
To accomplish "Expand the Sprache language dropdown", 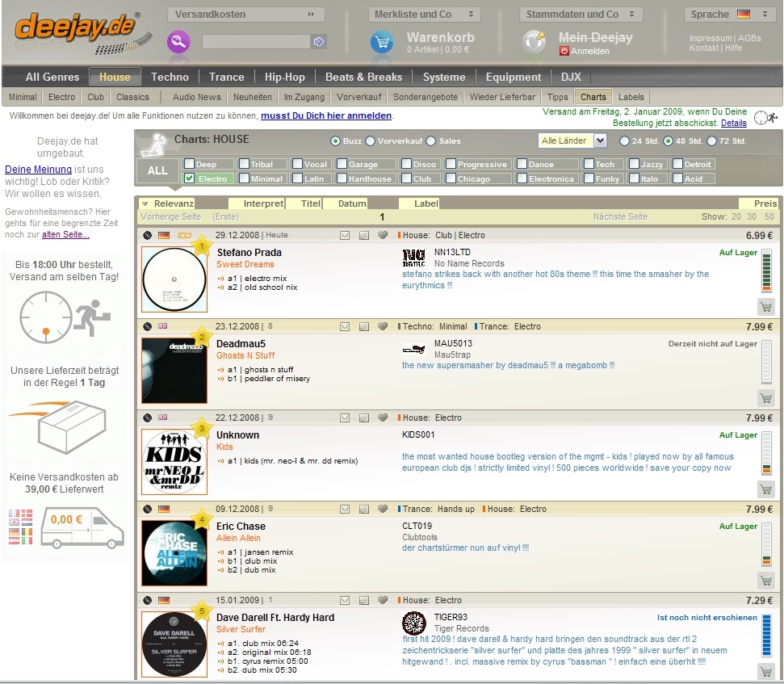I will [x=730, y=14].
